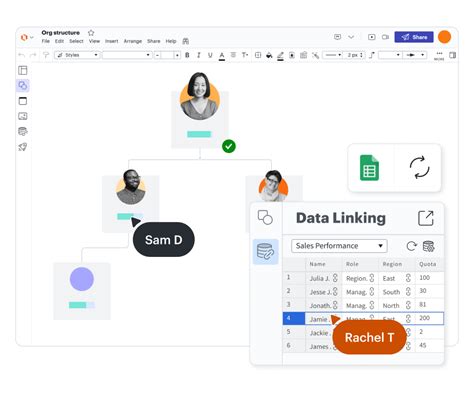
Task: Toggle bold formatting
Action: pyautogui.click(x=187, y=55)
